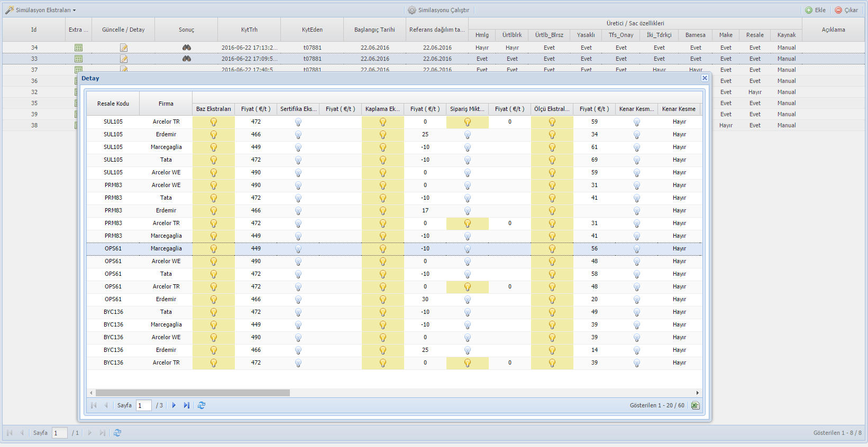The width and height of the screenshot is (868, 447).
Task: Toggle Ölçü Ekstraları bulb for SUL105 Tata row
Action: click(x=552, y=160)
